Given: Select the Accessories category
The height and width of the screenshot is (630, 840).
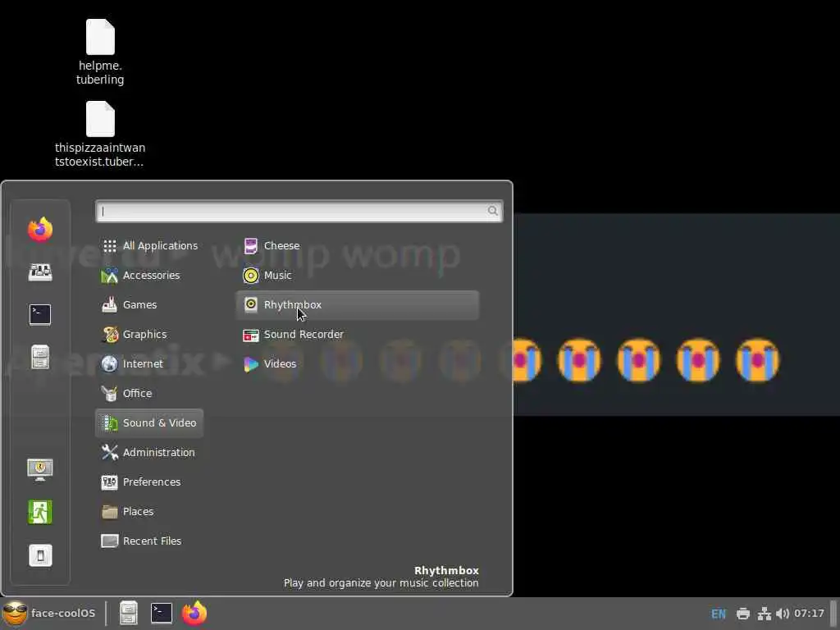Looking at the screenshot, I should point(149,276).
